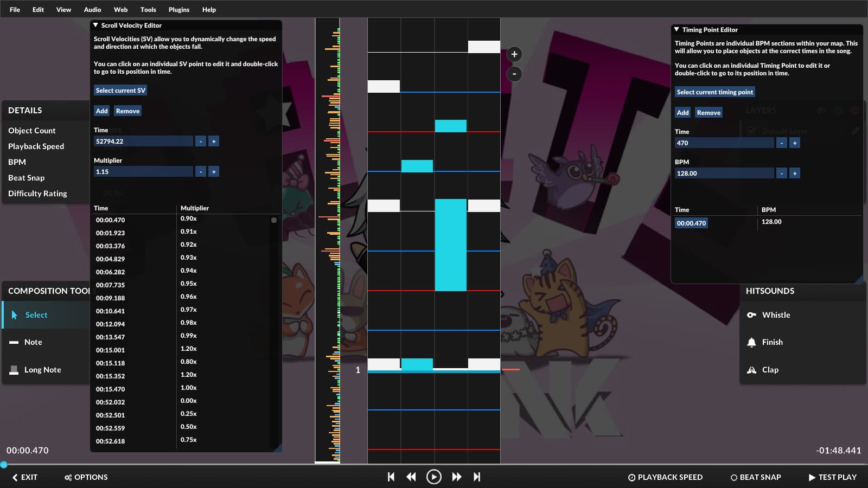Open the Plugins menu

click(179, 9)
